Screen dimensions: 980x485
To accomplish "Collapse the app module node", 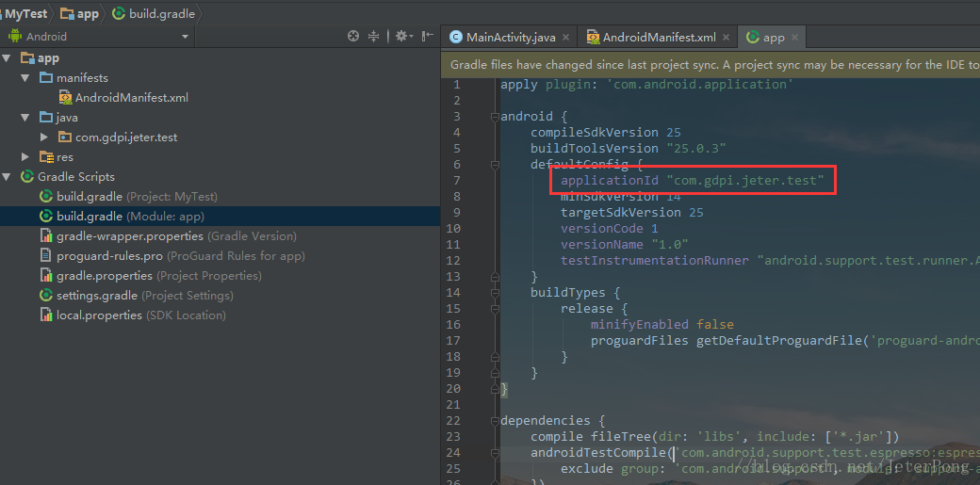I will point(7,58).
